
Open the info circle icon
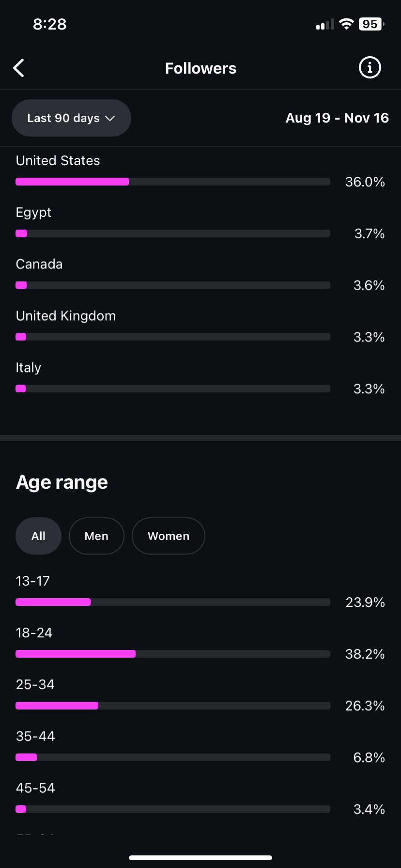pyautogui.click(x=370, y=68)
